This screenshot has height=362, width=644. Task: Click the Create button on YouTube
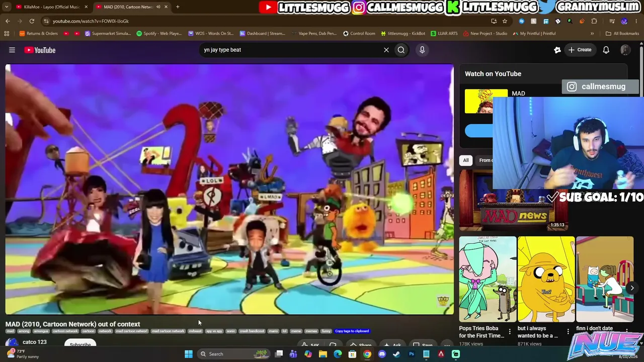tap(580, 50)
